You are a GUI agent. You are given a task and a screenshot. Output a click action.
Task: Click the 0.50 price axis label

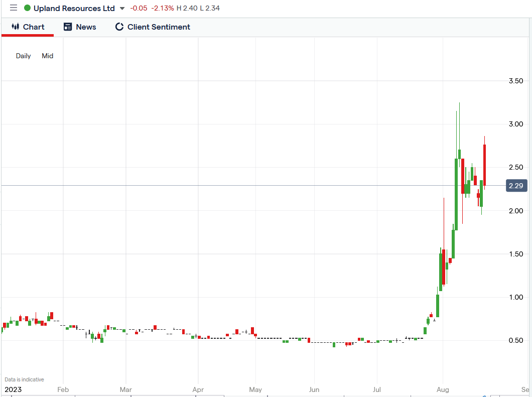point(516,340)
